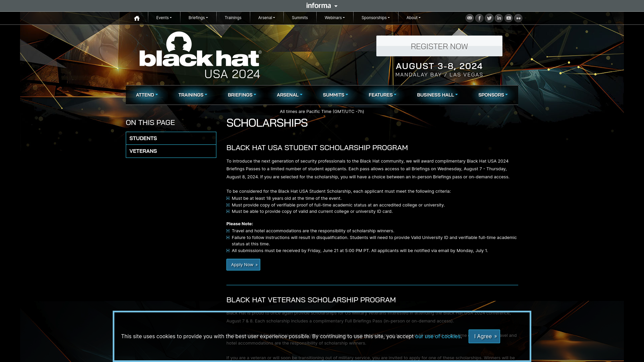
Task: Expand the SPONSORS main menu
Action: click(x=493, y=95)
